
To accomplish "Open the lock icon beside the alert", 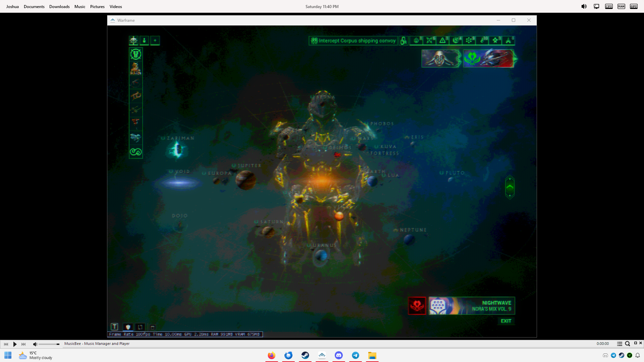I will coord(404,41).
